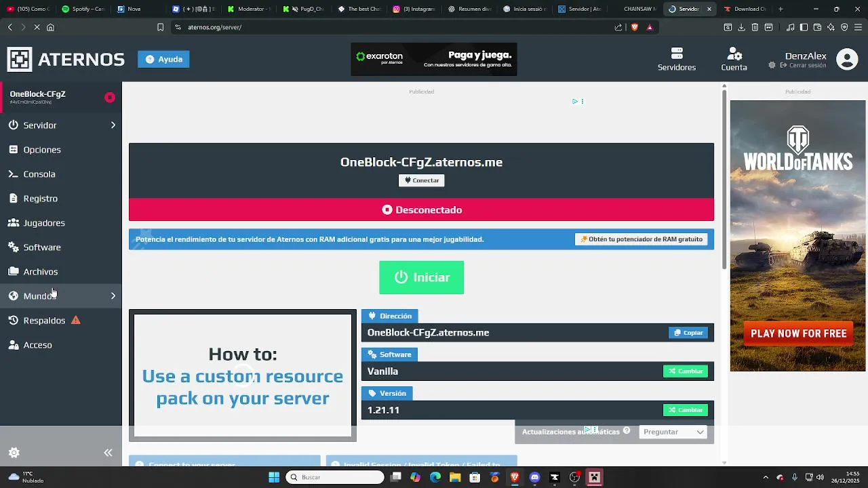The height and width of the screenshot is (488, 868).
Task: Click the Conectar button
Action: 421,180
